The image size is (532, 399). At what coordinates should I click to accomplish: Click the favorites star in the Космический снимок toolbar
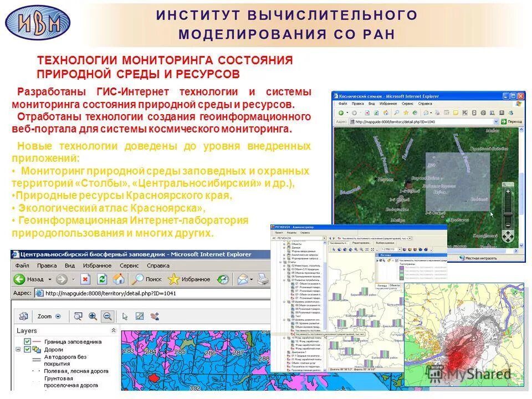coord(406,112)
